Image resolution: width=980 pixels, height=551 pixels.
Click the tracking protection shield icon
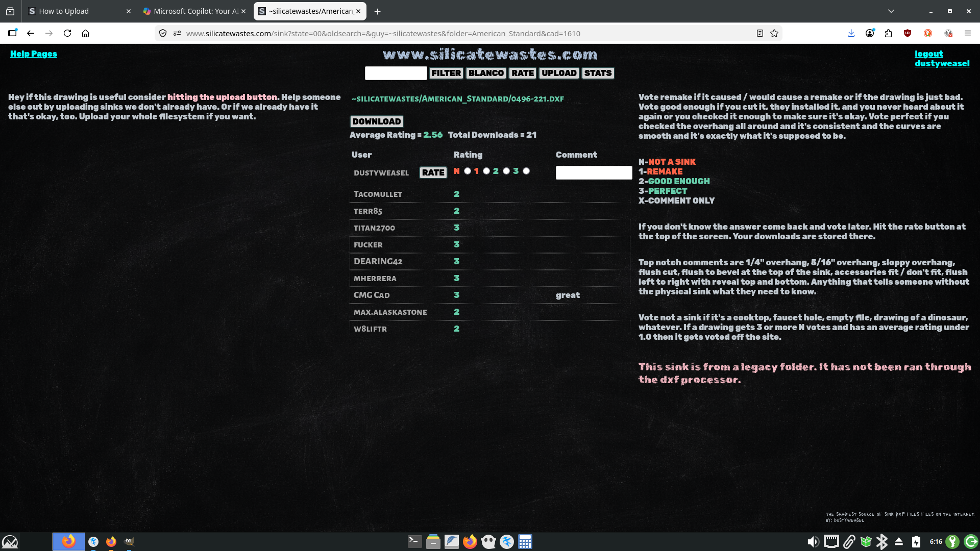click(163, 33)
